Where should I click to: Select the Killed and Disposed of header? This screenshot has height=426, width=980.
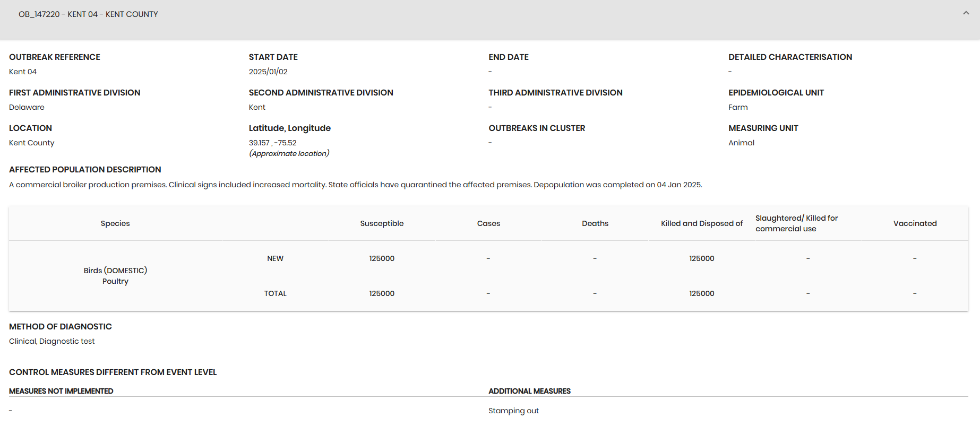tap(701, 223)
